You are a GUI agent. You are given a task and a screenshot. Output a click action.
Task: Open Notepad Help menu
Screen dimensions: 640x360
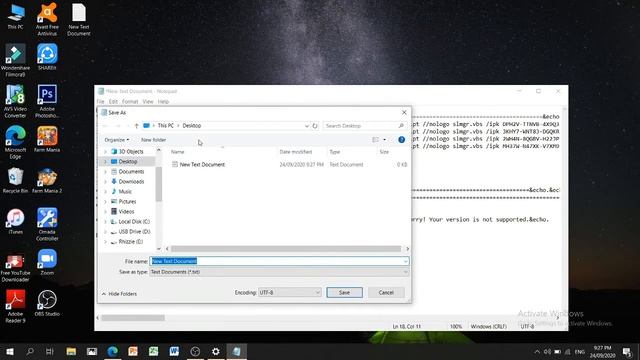[x=163, y=102]
